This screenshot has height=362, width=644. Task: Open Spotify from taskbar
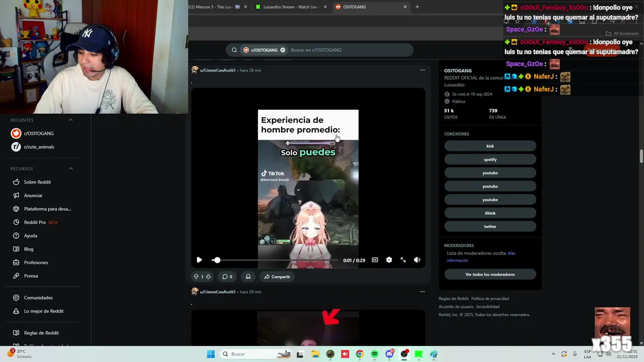[374, 354]
